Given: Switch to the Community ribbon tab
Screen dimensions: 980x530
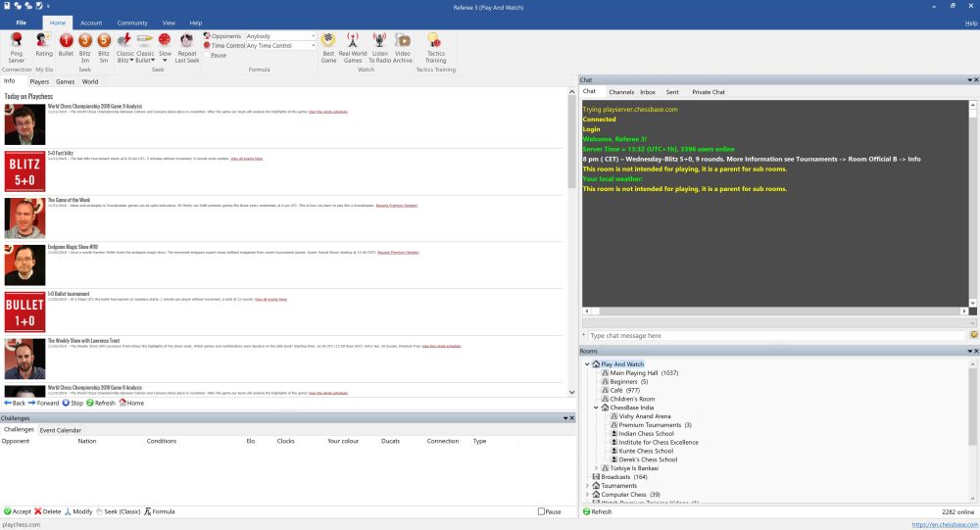Looking at the screenshot, I should [x=132, y=23].
